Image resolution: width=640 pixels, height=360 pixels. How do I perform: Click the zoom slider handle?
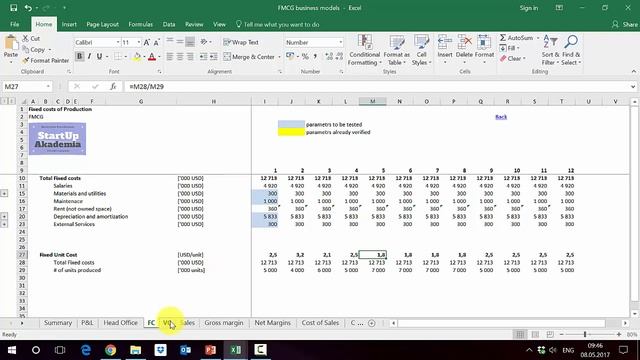click(585, 334)
